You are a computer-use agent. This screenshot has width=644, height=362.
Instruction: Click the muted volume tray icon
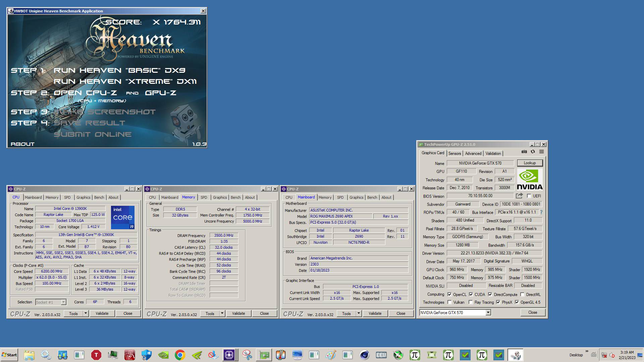pos(612,355)
